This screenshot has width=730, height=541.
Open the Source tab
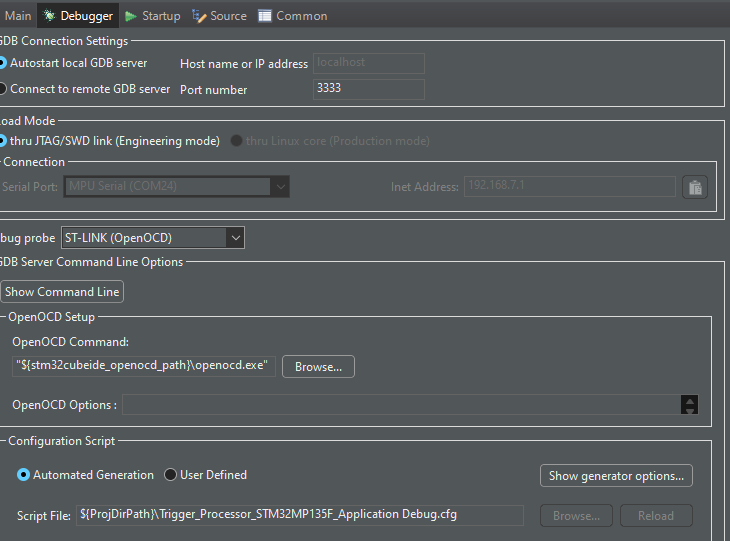tap(219, 15)
